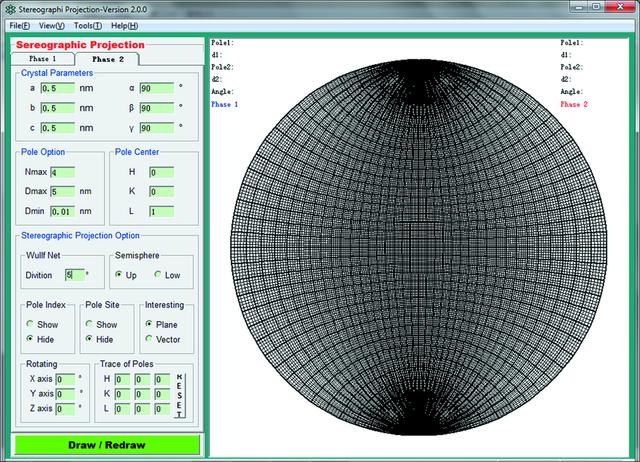Screen dimensions: 640x462
Task: Maximize the Stereographic Projection window
Action: (596, 7)
